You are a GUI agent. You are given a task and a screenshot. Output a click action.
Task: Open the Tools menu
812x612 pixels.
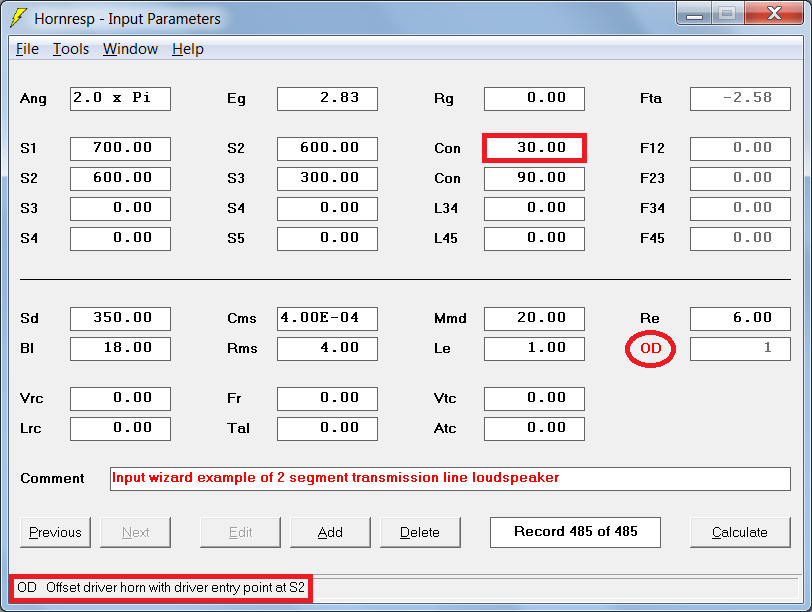click(71, 49)
